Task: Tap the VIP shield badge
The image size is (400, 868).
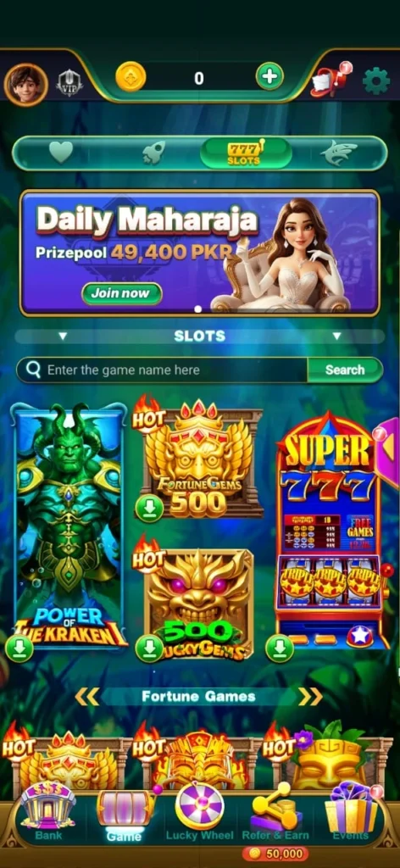Action: tap(69, 84)
